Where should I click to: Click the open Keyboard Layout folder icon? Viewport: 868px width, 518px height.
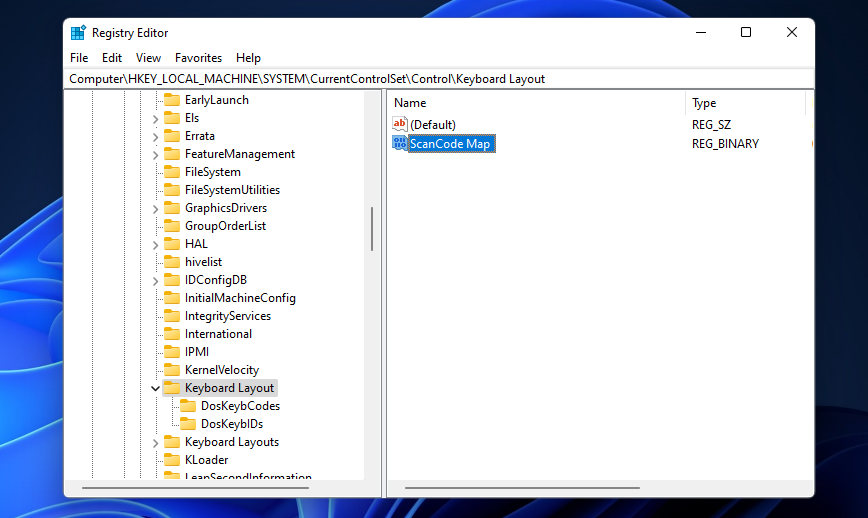click(172, 388)
